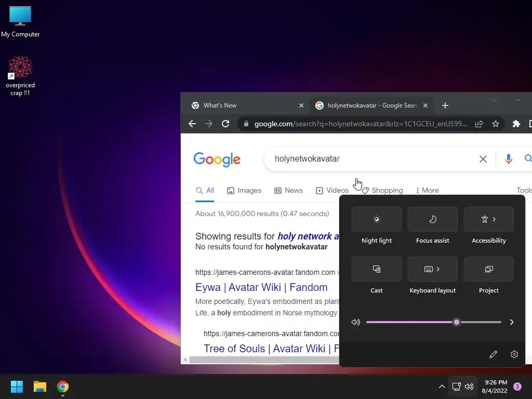The image size is (532, 399).
Task: Open the Windows Start menu
Action: pyautogui.click(x=17, y=387)
